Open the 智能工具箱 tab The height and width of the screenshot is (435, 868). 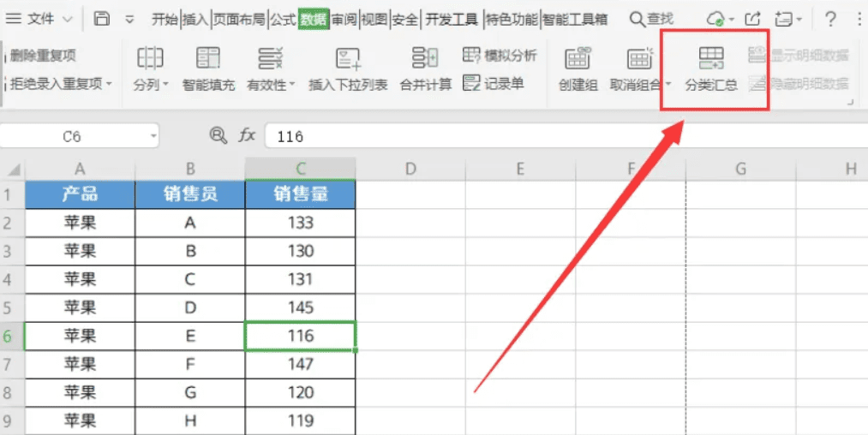click(x=575, y=20)
